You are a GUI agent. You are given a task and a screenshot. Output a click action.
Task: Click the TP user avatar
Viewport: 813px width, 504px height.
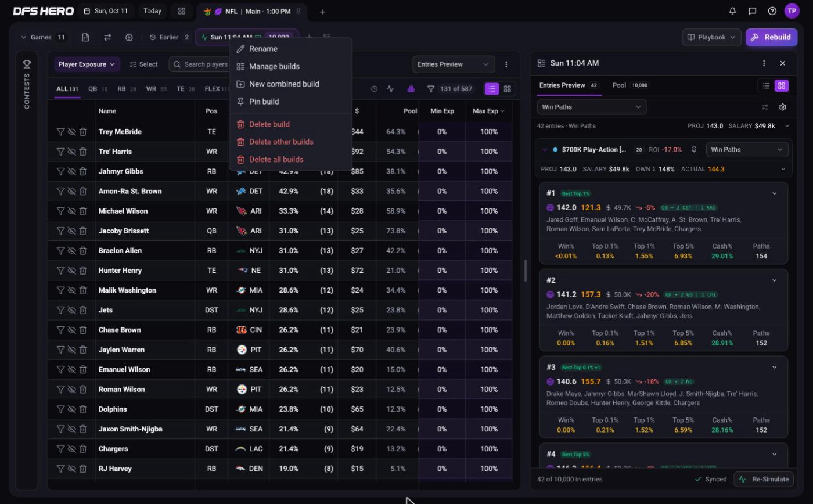[x=792, y=11]
